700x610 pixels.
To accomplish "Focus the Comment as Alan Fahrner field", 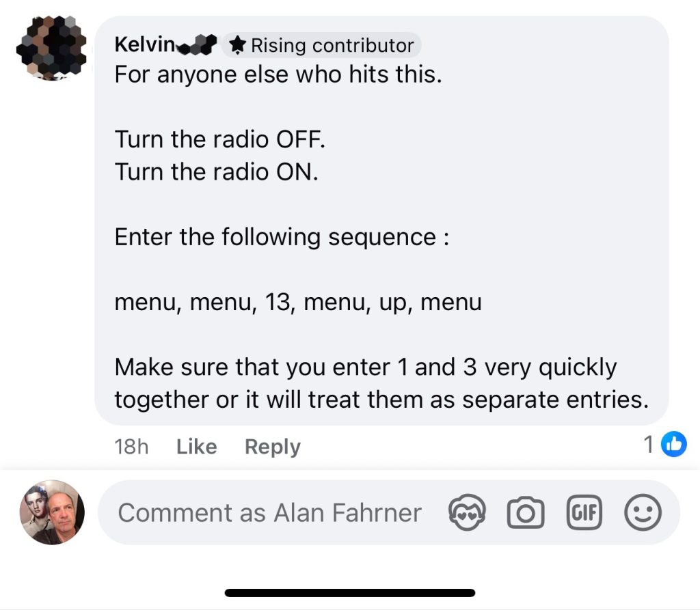I will coord(269,512).
